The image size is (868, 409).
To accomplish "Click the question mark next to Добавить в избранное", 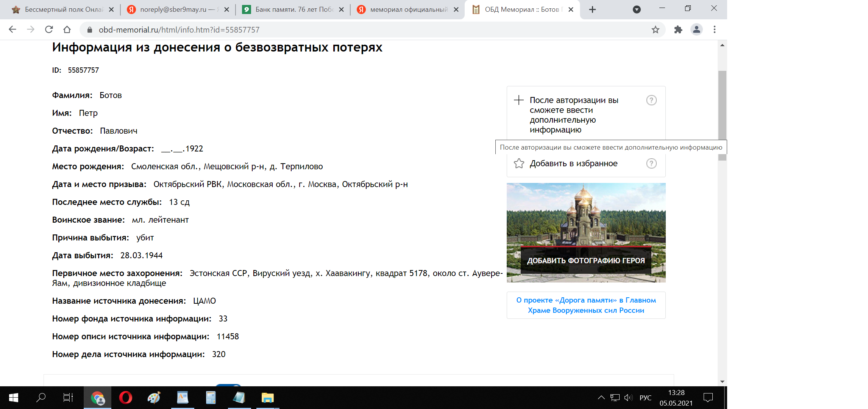I will [x=651, y=164].
